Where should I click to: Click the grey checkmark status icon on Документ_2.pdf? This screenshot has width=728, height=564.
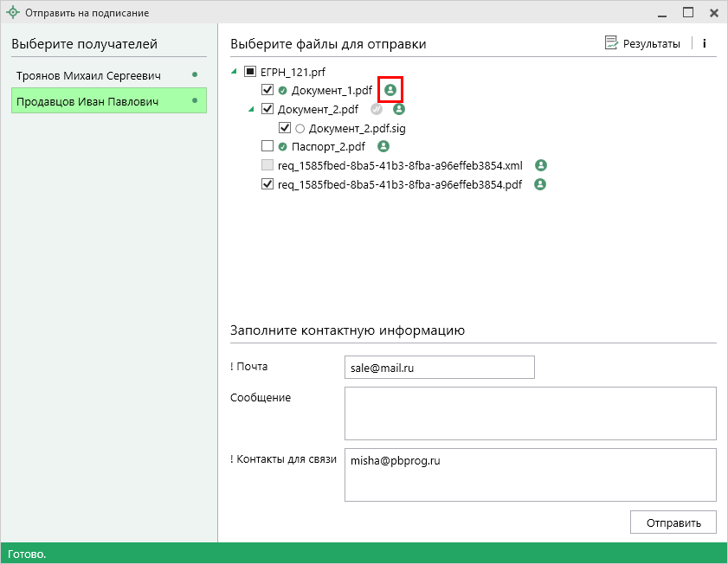click(x=377, y=109)
